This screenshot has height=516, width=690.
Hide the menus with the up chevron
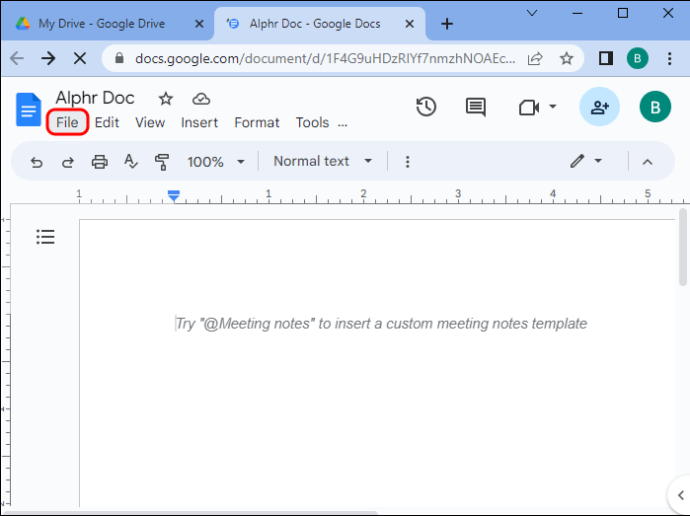647,162
